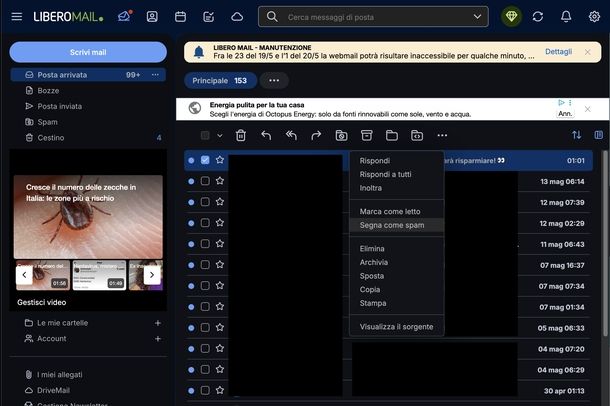610x406 pixels.
Task: Click the Scrivi mail button
Action: pyautogui.click(x=88, y=52)
